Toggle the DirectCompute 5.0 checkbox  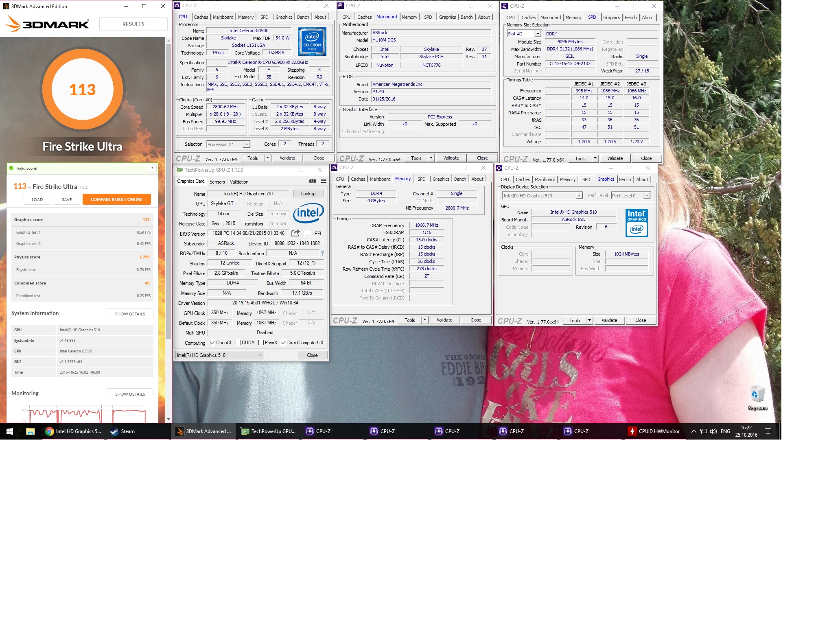[x=283, y=343]
